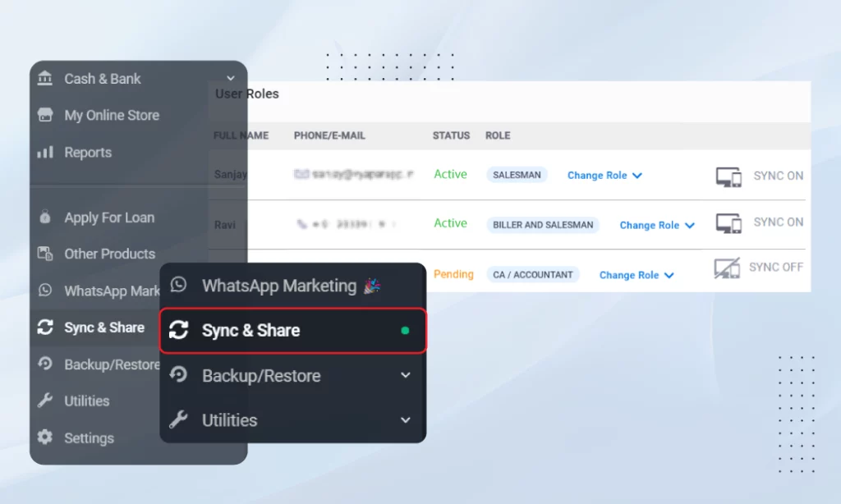The width and height of the screenshot is (841, 504).
Task: Expand the Utilities chevron in popup menu
Action: tap(405, 420)
